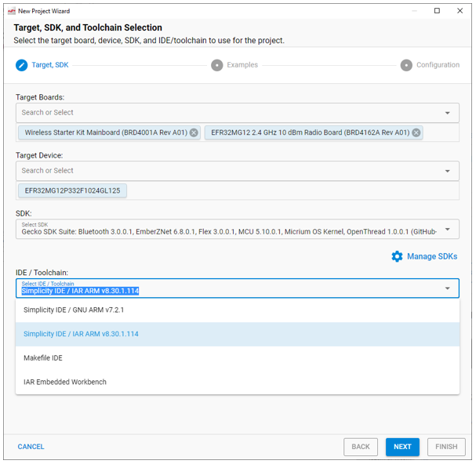The width and height of the screenshot is (476, 464).
Task: Click the Gecko SDK Suite selection field
Action: pos(238,230)
